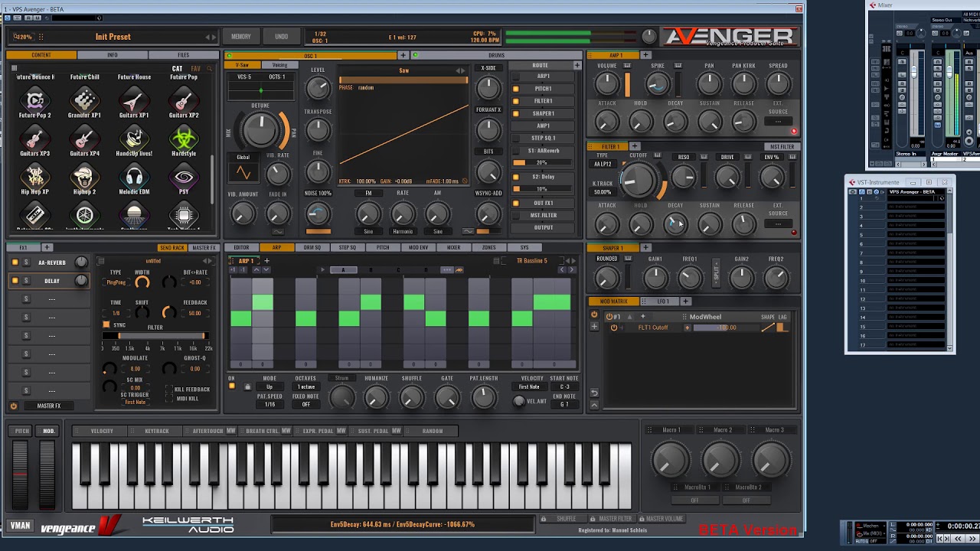Screen dimensions: 980x551
Task: Open the Guitars XP2 icon
Action: 184,99
